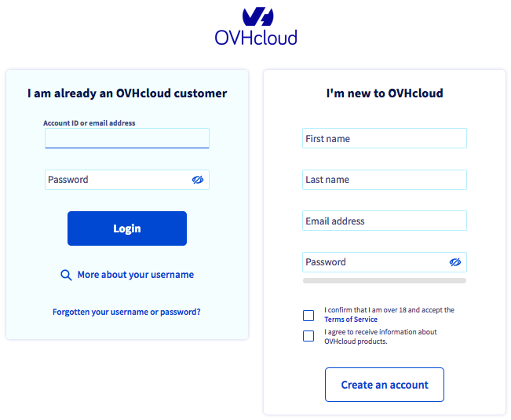The height and width of the screenshot is (420, 511).
Task: Click the password strength indicator bar
Action: (x=385, y=280)
